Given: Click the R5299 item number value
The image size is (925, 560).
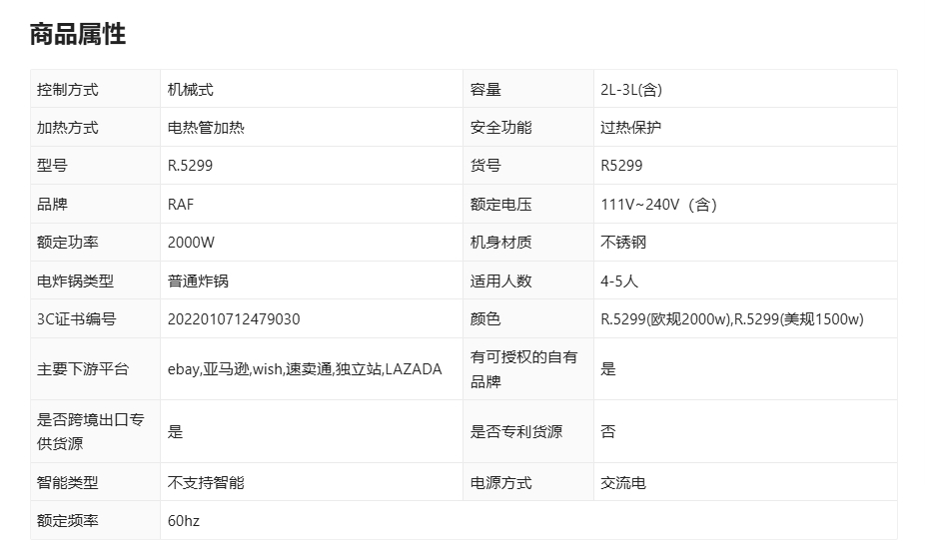Looking at the screenshot, I should pyautogui.click(x=621, y=166).
